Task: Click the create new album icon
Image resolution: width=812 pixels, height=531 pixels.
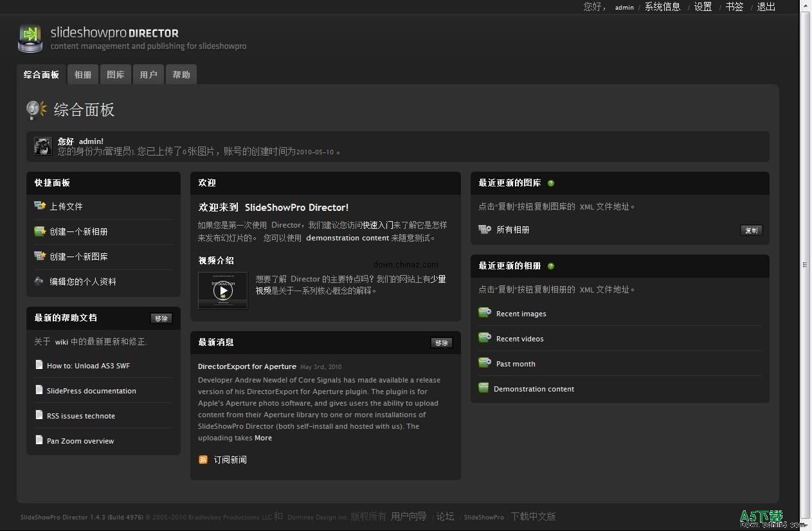Action: tap(40, 231)
